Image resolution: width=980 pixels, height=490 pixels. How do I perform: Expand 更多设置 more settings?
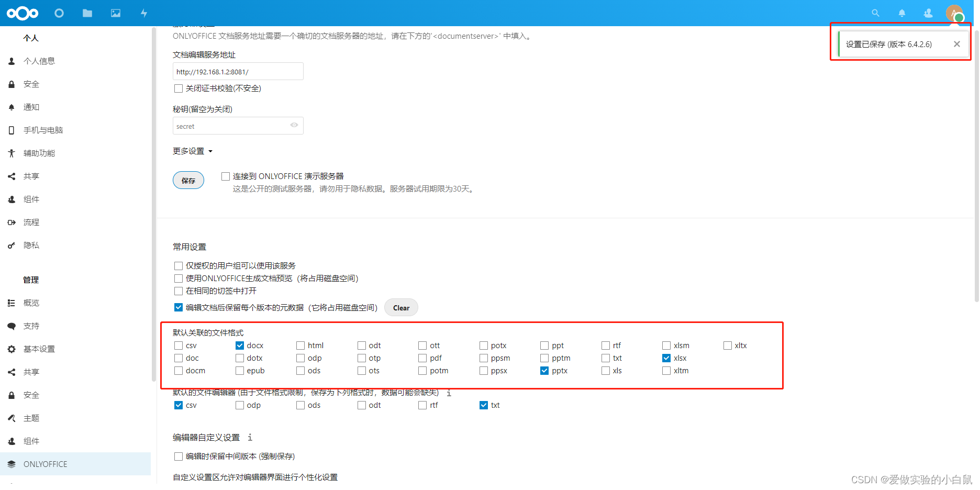(193, 151)
